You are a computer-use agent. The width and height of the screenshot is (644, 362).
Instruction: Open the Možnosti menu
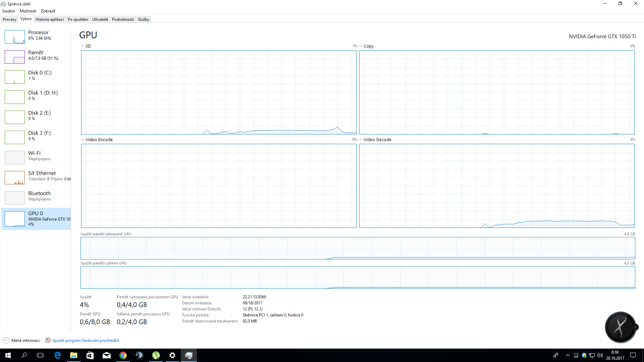28,11
